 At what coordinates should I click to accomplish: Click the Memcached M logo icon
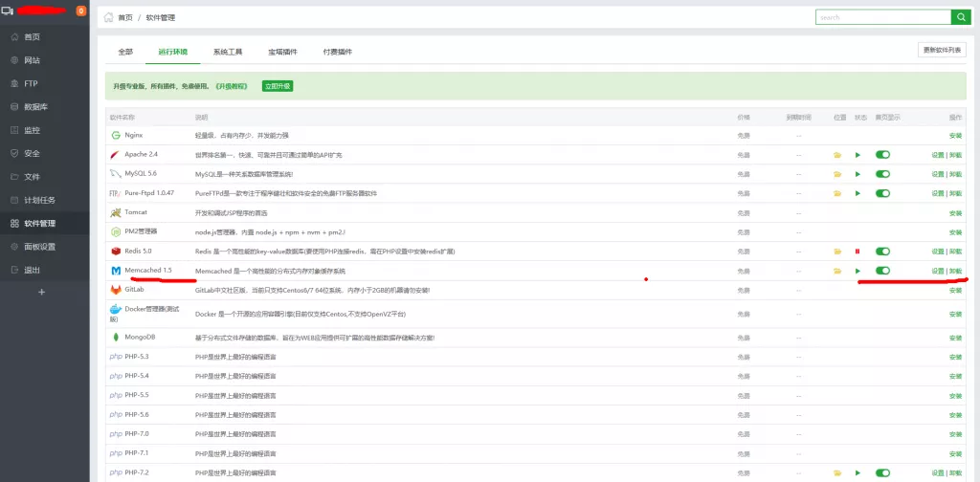pos(116,271)
